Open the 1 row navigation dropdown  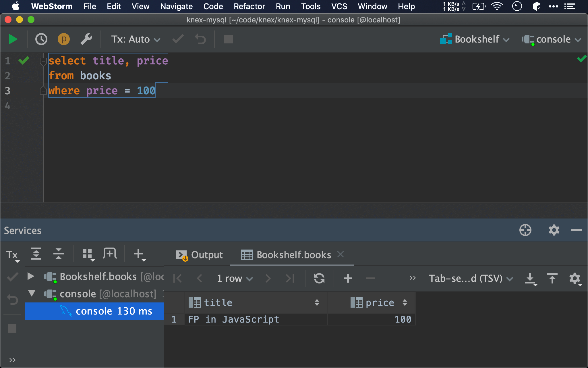[234, 278]
